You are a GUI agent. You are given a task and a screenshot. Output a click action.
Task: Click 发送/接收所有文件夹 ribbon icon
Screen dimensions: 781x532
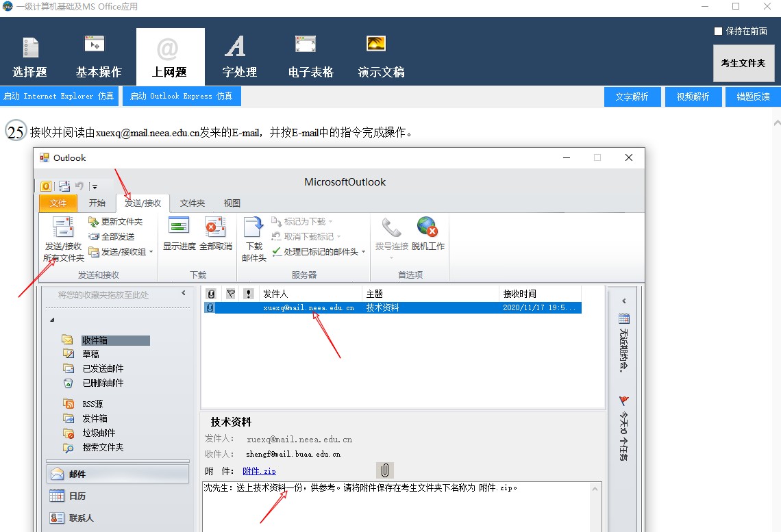pos(63,240)
